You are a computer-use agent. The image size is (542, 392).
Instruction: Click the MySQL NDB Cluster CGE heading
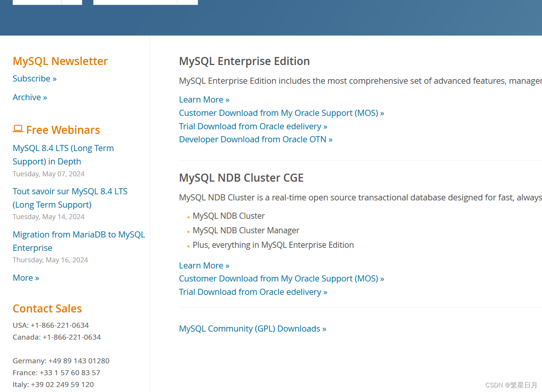tap(241, 178)
